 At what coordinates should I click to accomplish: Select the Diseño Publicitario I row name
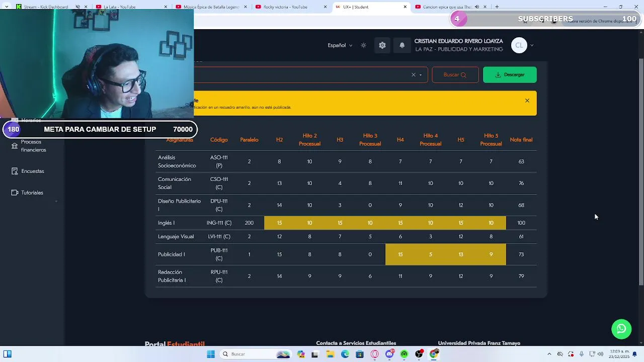[179, 205]
